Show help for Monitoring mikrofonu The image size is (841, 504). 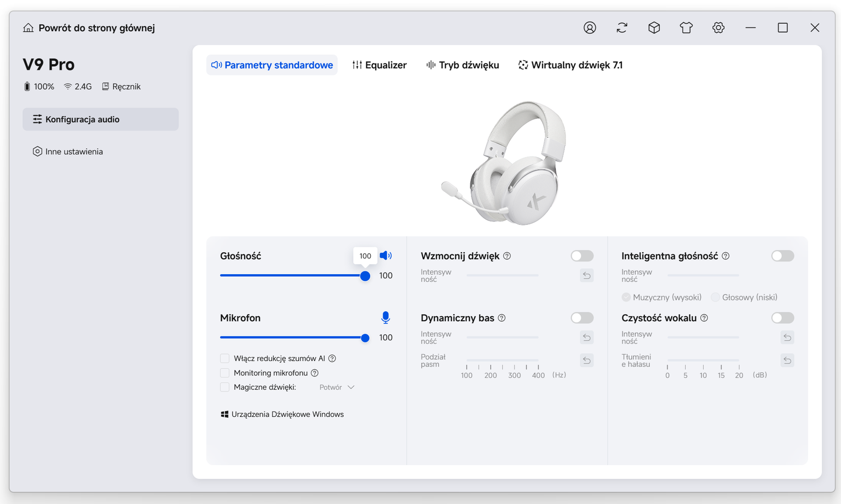click(x=314, y=373)
